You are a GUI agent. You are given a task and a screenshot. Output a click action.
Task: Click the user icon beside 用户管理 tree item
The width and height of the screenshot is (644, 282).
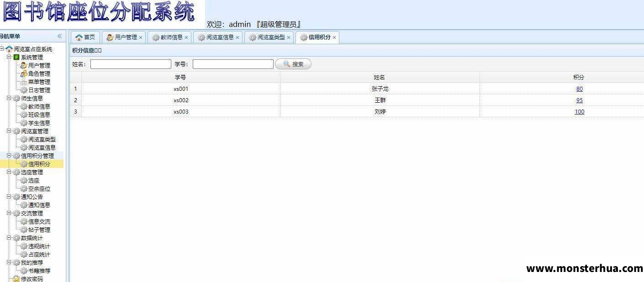pyautogui.click(x=24, y=65)
